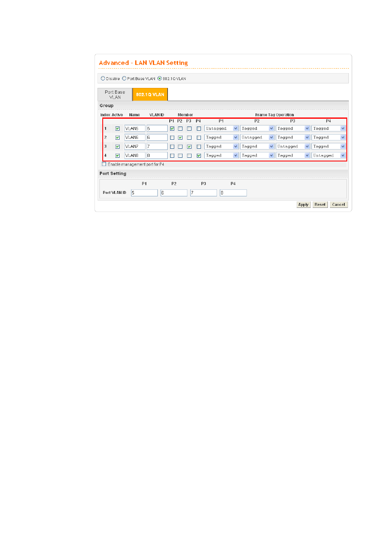Open P4 frame tag dropdown for VLAN7

click(x=329, y=147)
